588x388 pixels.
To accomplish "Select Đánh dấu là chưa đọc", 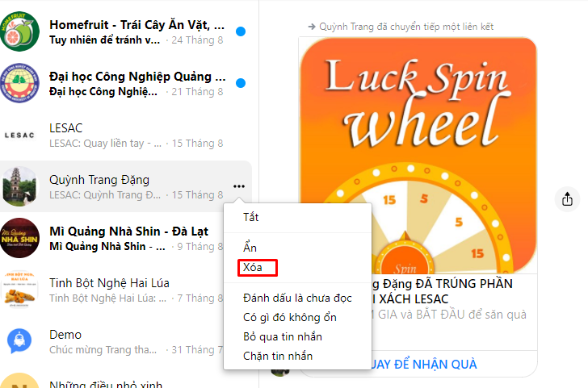I will tap(297, 298).
